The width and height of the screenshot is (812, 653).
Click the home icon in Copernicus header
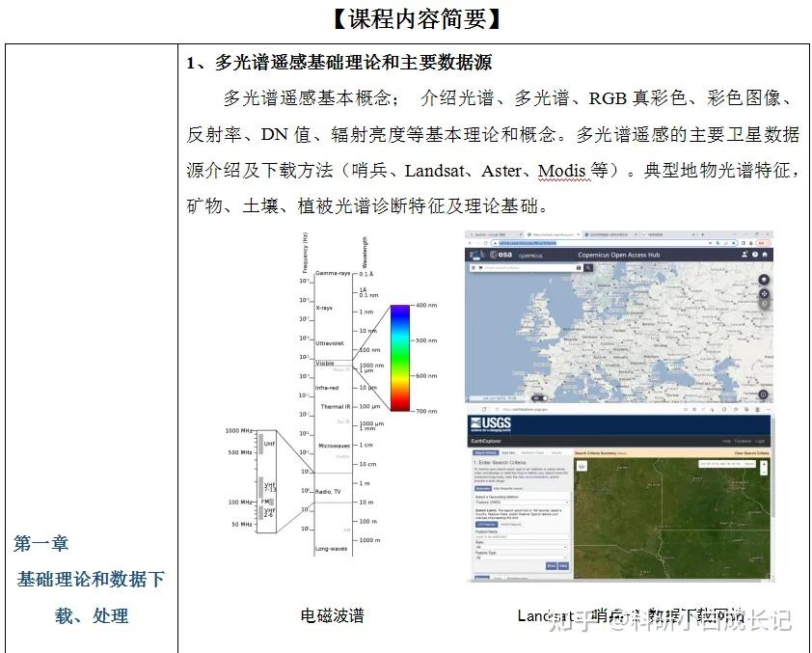pos(763,255)
